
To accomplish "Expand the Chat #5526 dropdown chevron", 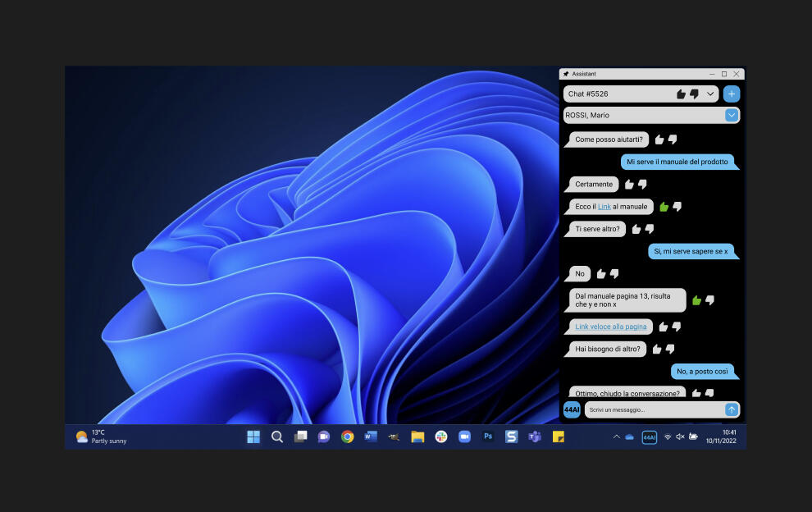I will coord(710,94).
